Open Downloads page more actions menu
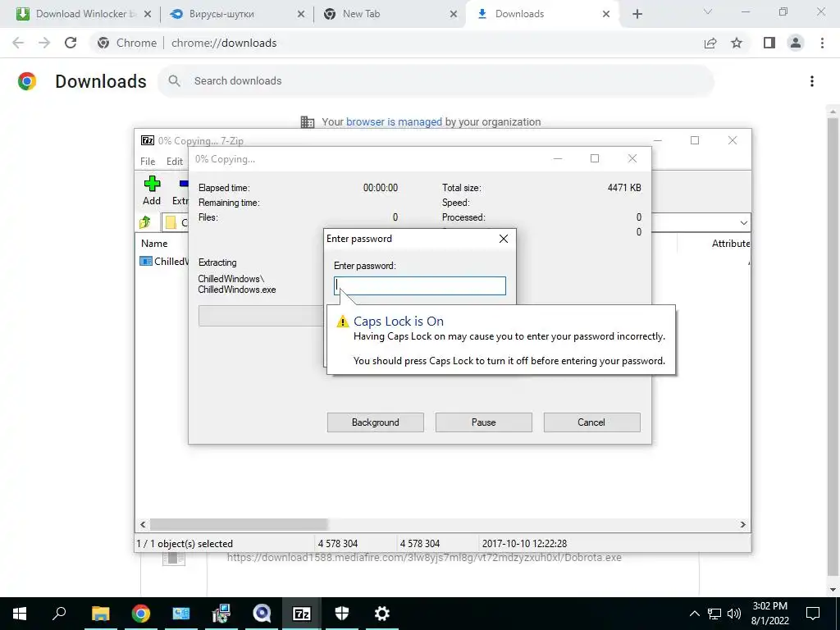 pos(812,81)
